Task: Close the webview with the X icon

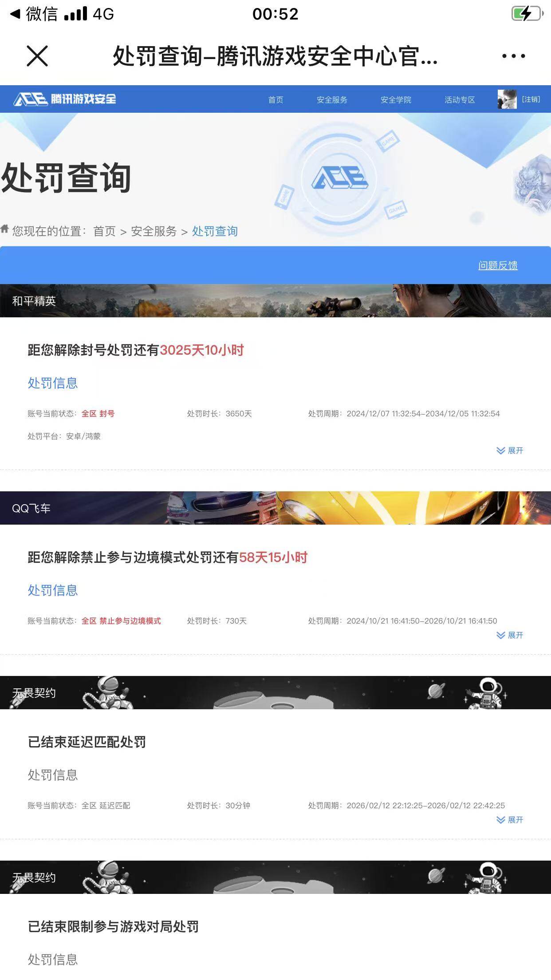Action: (37, 56)
